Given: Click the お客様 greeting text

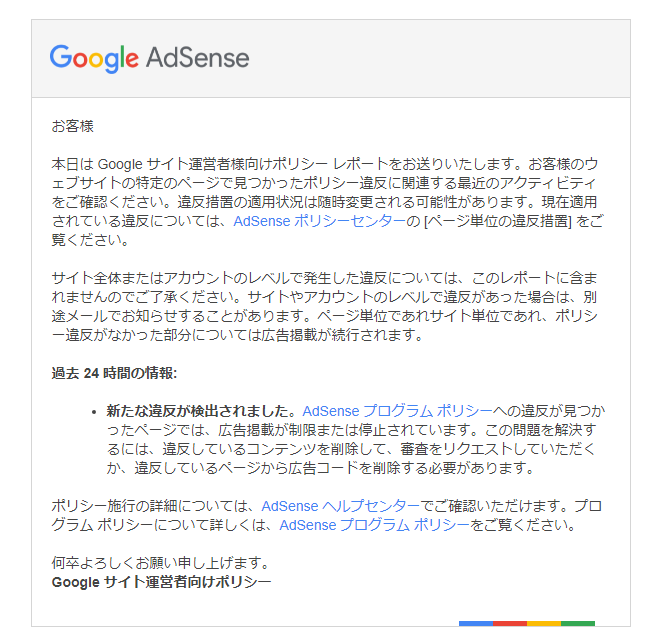Looking at the screenshot, I should (72, 126).
